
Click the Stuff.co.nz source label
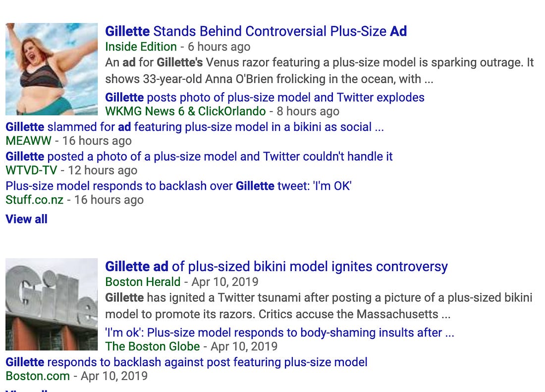(34, 200)
